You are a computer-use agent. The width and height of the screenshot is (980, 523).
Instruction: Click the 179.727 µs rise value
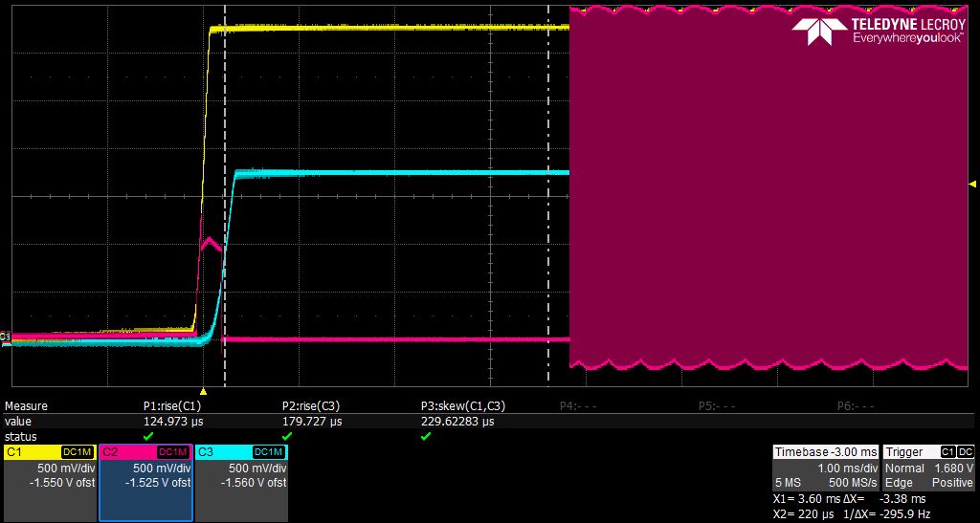point(312,422)
